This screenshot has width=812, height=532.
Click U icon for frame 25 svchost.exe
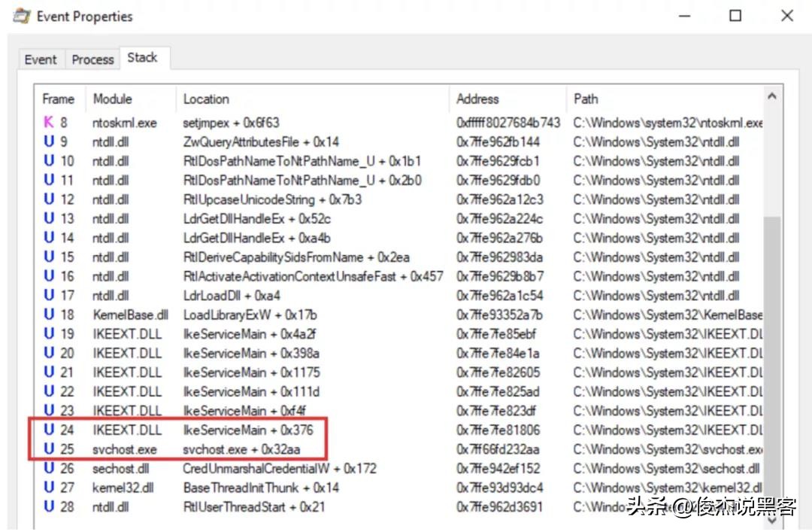tap(49, 449)
